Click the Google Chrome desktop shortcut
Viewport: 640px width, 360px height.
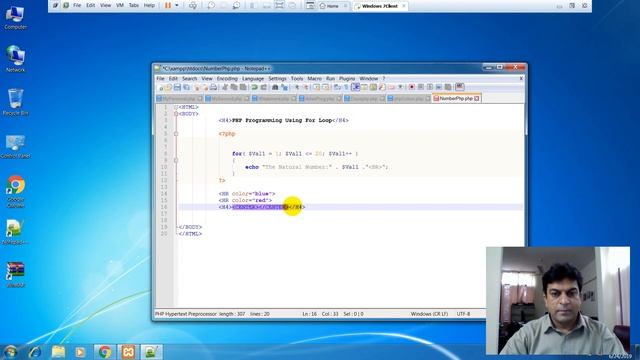click(x=16, y=192)
